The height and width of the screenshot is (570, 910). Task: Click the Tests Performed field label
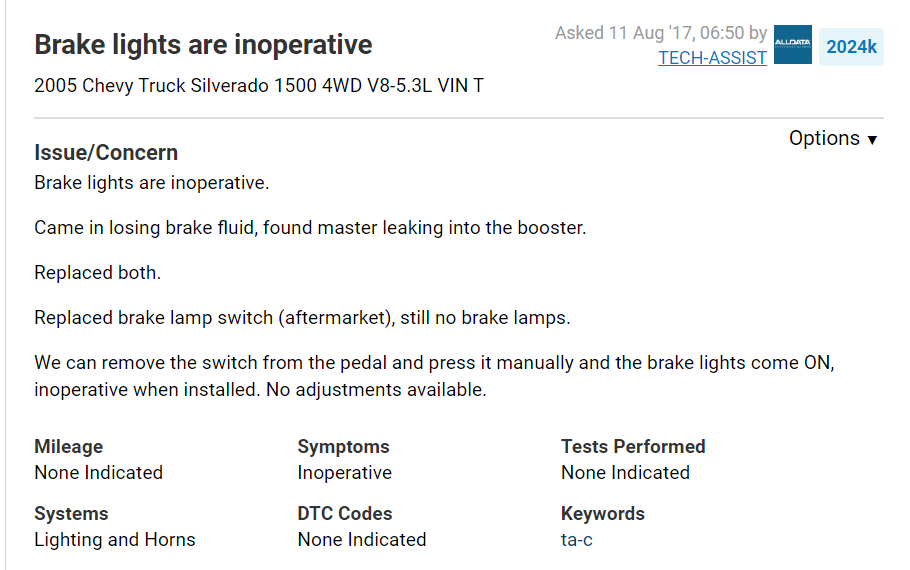(633, 447)
